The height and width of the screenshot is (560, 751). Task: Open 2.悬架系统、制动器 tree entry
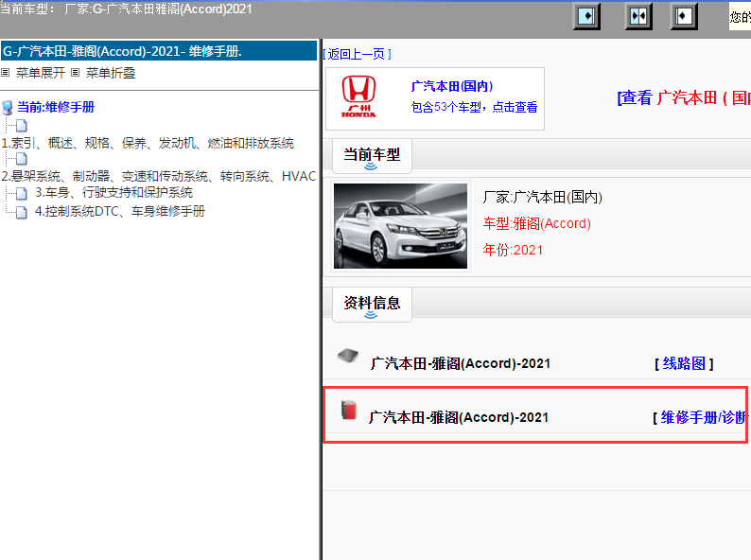(x=159, y=176)
